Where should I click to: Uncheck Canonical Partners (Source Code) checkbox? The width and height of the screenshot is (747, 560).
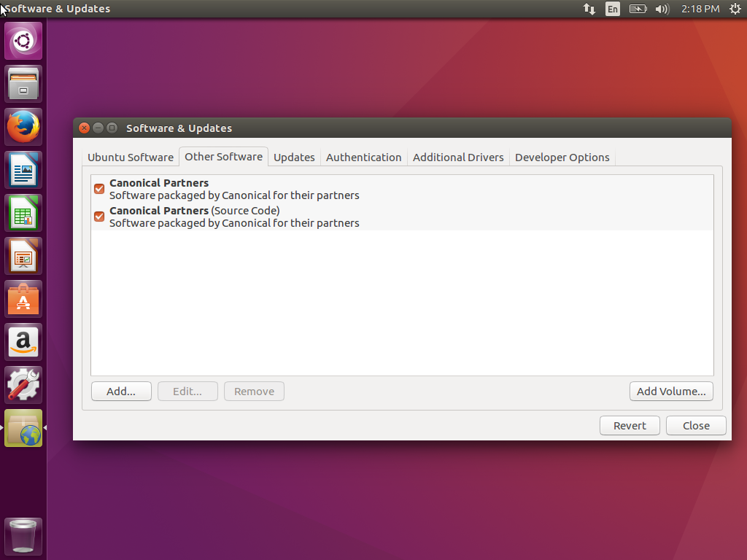[x=99, y=217]
